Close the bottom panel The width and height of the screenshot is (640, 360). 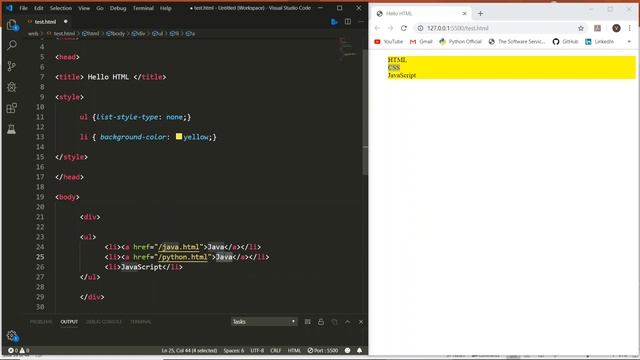click(x=361, y=322)
